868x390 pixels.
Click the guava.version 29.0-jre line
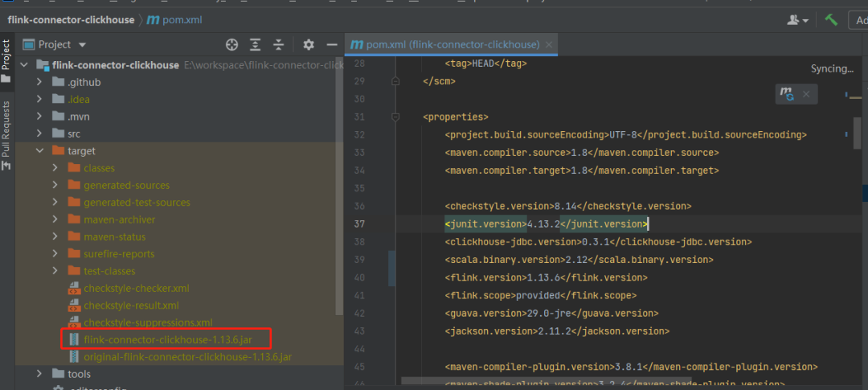(551, 313)
